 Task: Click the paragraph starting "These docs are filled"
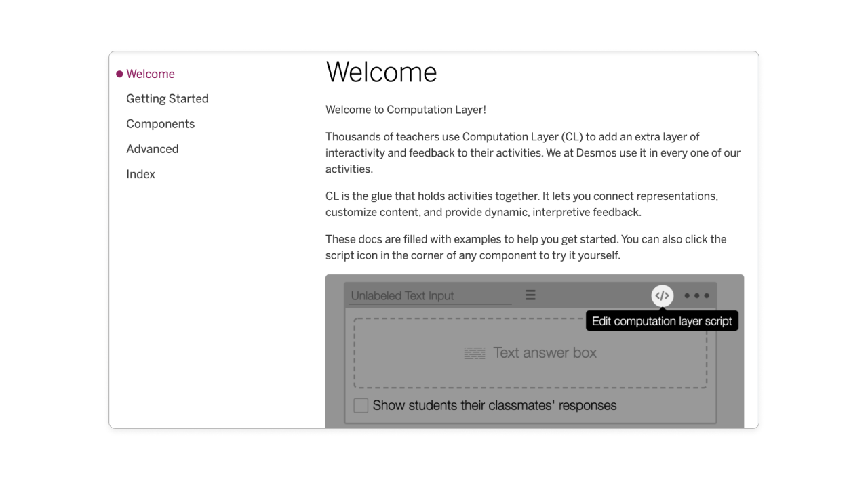pyautogui.click(x=526, y=247)
